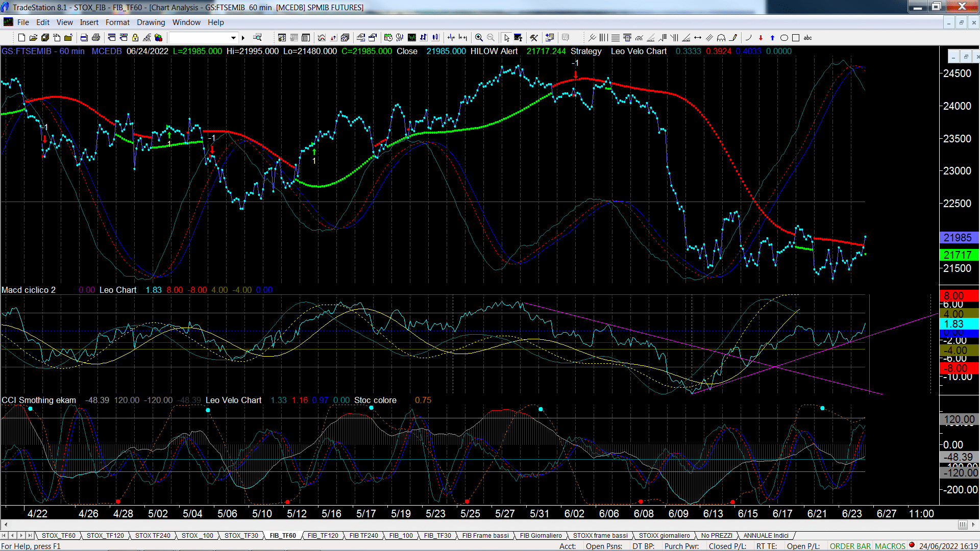Viewport: 980px width, 551px height.
Task: Click the green 21717 price label
Action: (959, 255)
